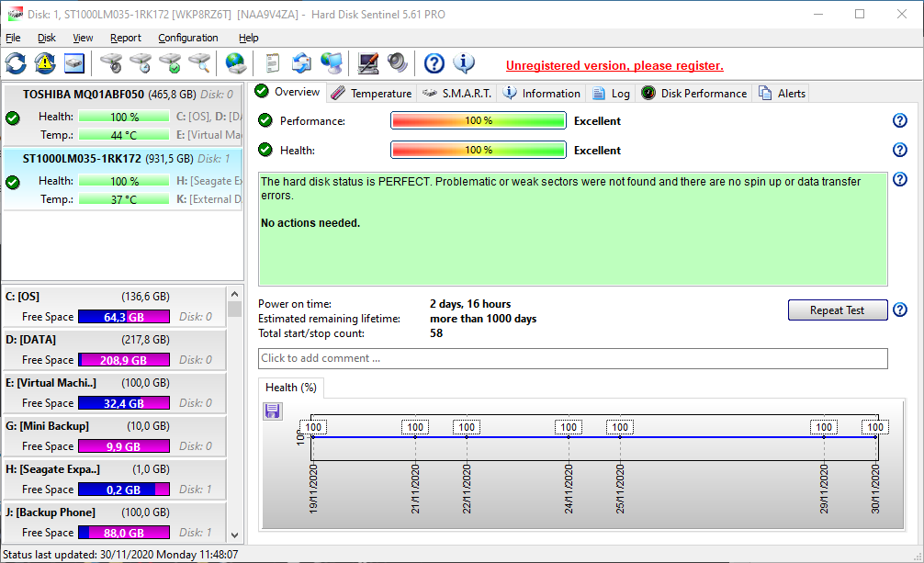
Task: Select the G: [Mini Backup] partition
Action: [x=114, y=435]
